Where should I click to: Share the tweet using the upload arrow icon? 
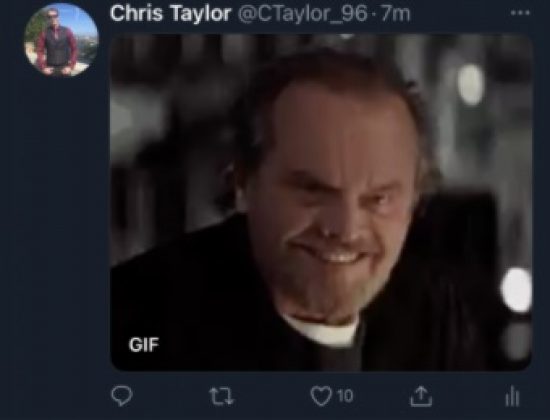(x=421, y=396)
